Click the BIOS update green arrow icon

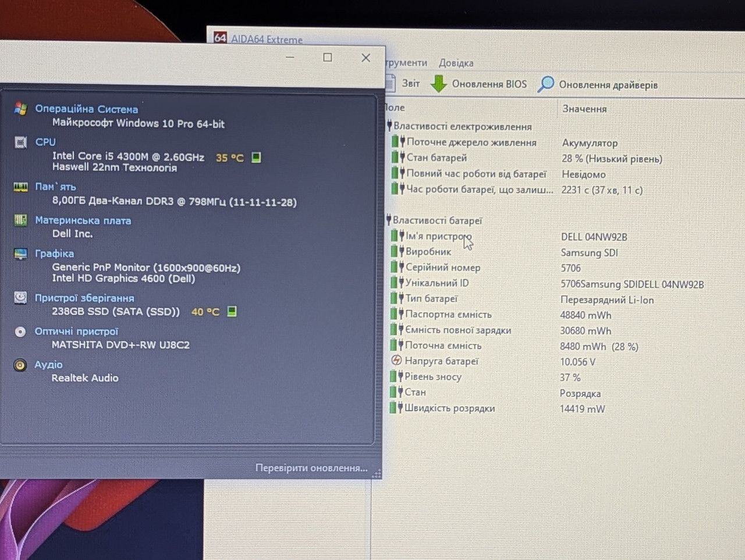tap(438, 84)
